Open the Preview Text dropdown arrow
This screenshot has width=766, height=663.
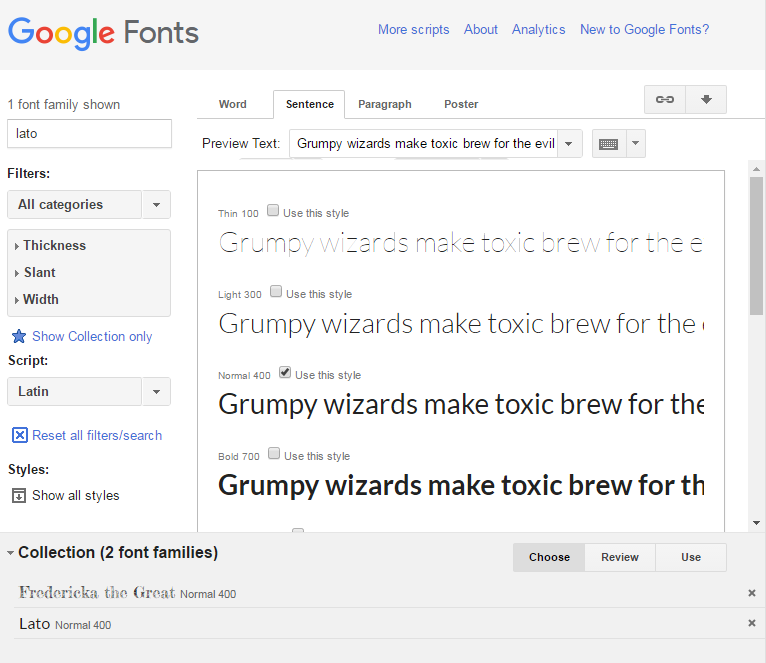click(x=569, y=144)
